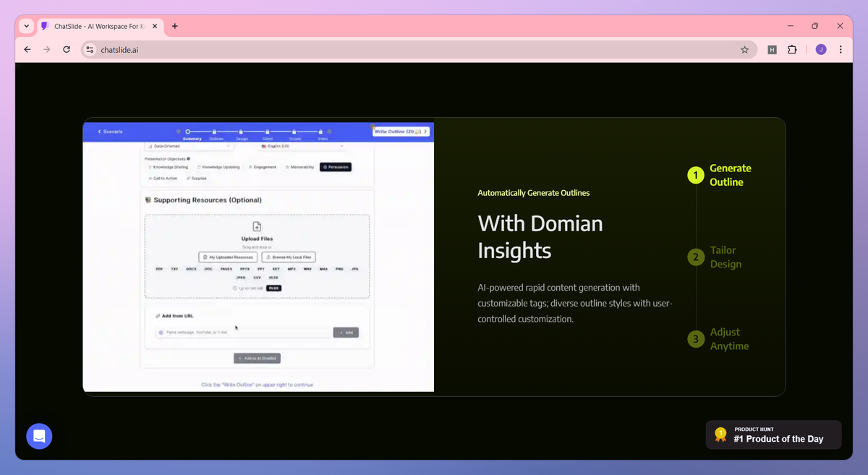Click the 'With Domian Insights' heading
The image size is (868, 475).
pos(540,237)
